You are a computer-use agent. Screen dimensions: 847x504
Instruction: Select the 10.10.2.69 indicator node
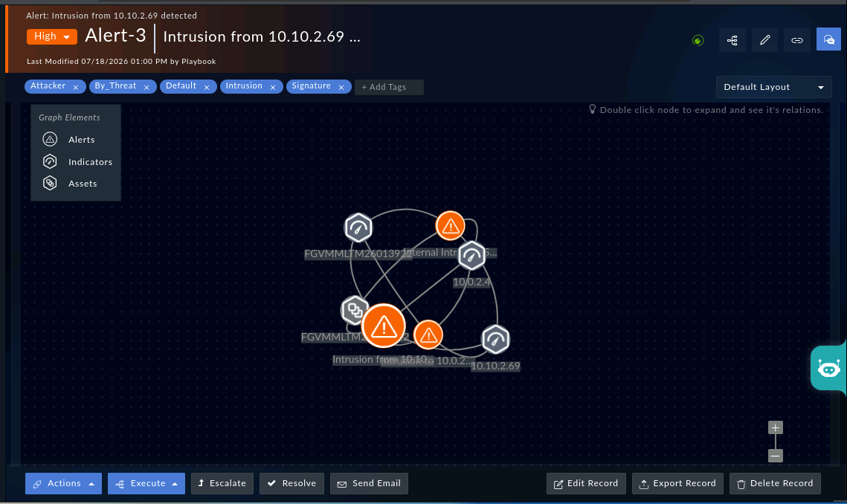click(495, 339)
